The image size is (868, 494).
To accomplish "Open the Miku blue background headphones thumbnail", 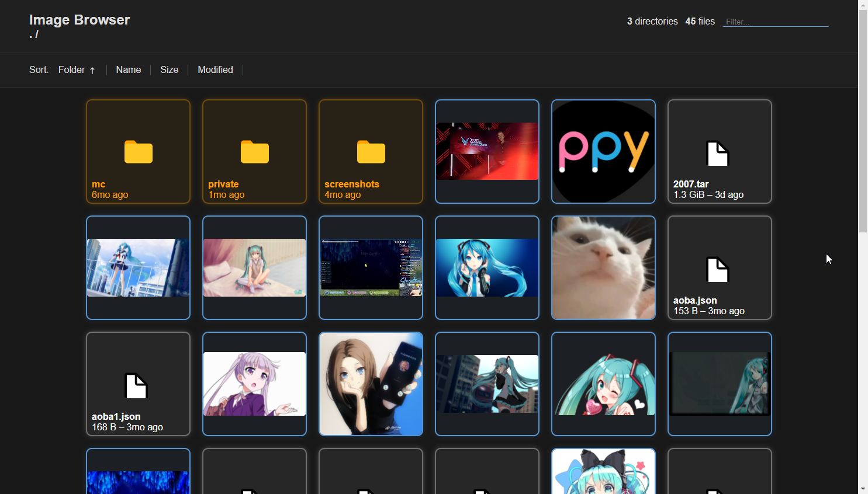I will point(487,268).
